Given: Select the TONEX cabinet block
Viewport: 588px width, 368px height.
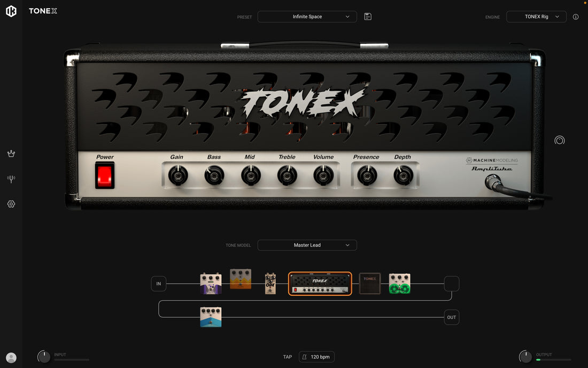Looking at the screenshot, I should click(370, 283).
